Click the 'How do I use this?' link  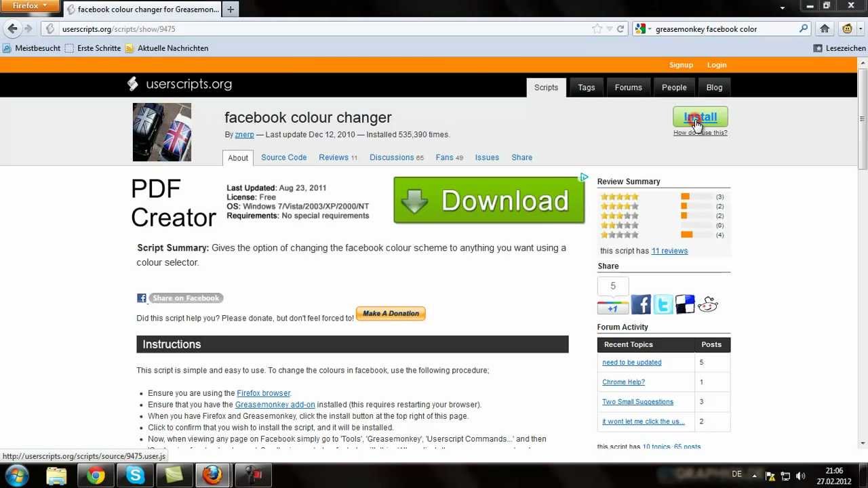tap(700, 133)
